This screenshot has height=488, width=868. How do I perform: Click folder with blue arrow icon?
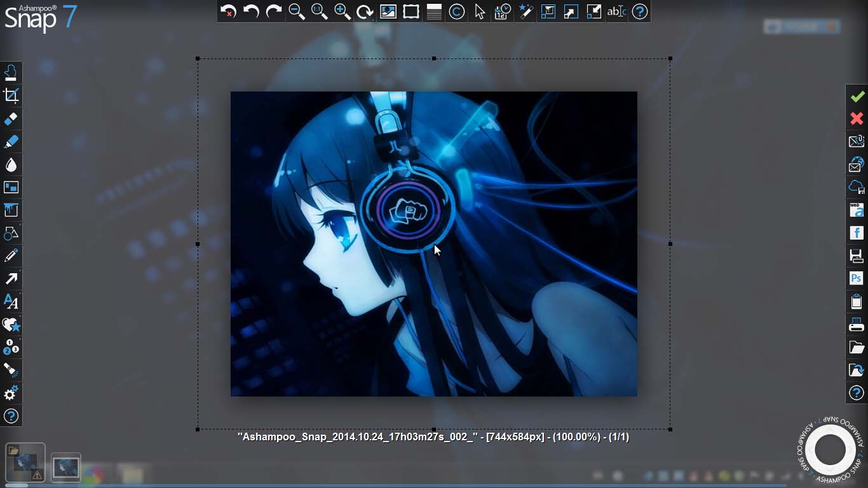coord(857,370)
